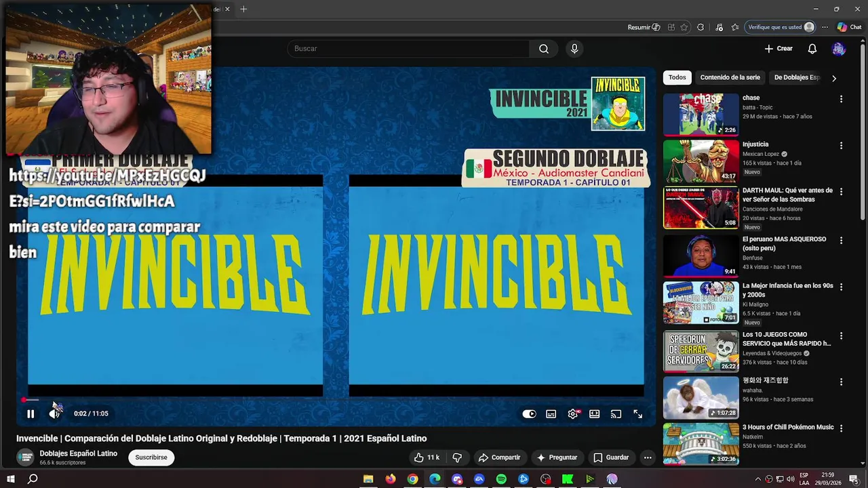868x488 pixels.
Task: Pause the video playback
Action: click(x=31, y=413)
